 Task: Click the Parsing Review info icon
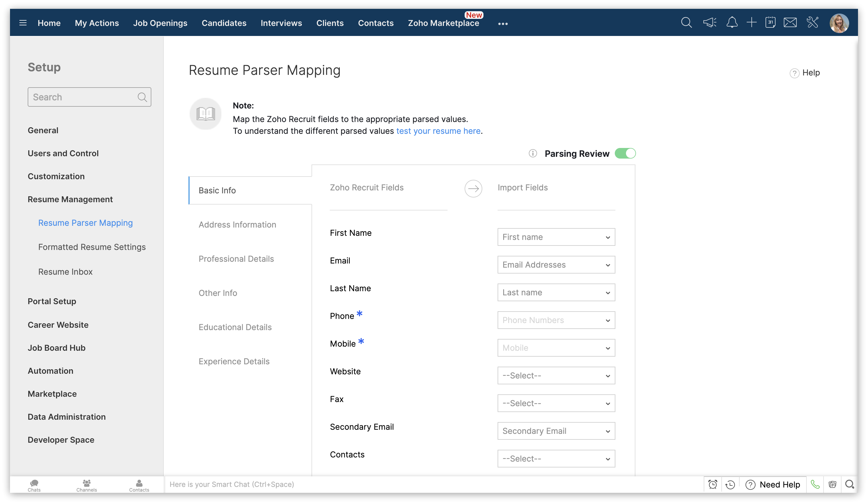coord(533,153)
